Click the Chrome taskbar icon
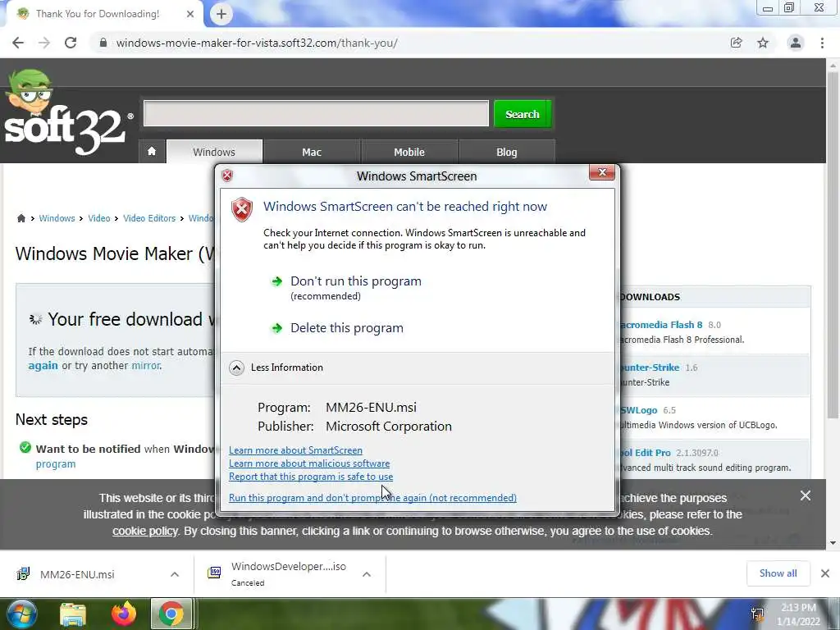This screenshot has width=840, height=630. click(171, 614)
